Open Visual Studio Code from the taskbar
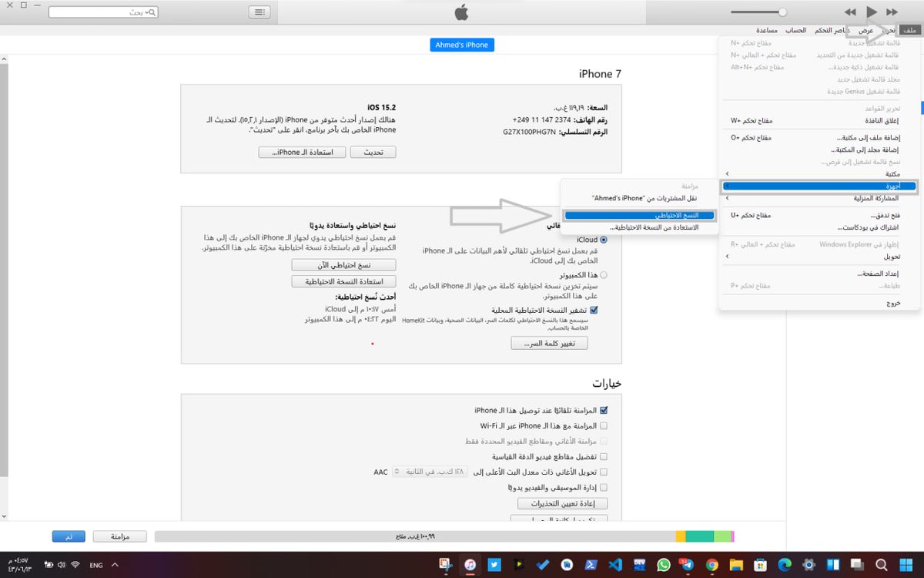 pos(614,565)
